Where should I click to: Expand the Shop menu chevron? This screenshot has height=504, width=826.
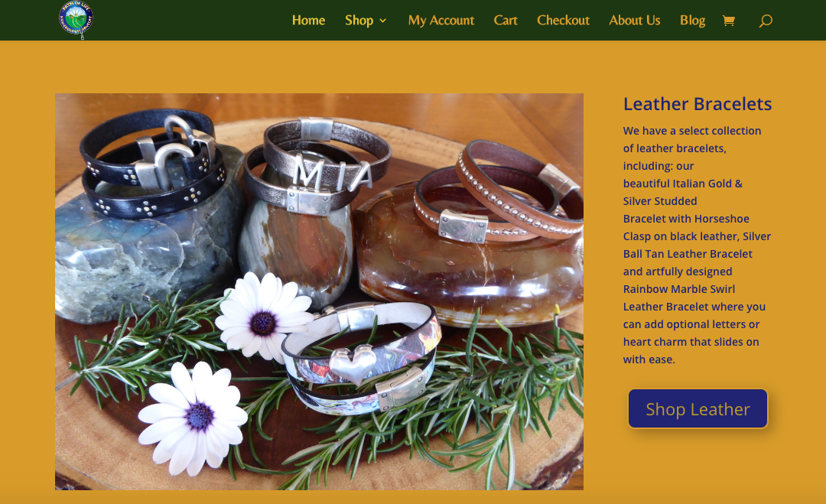pos(383,21)
